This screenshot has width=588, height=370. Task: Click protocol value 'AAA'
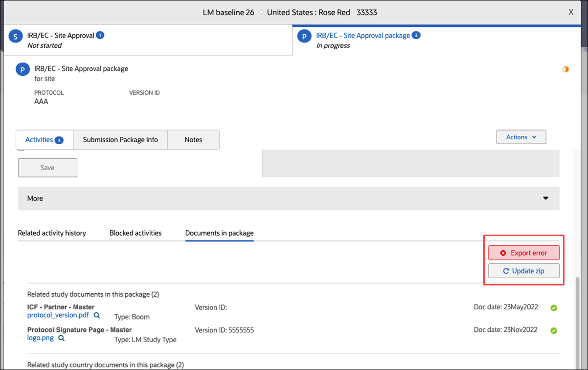pyautogui.click(x=41, y=102)
